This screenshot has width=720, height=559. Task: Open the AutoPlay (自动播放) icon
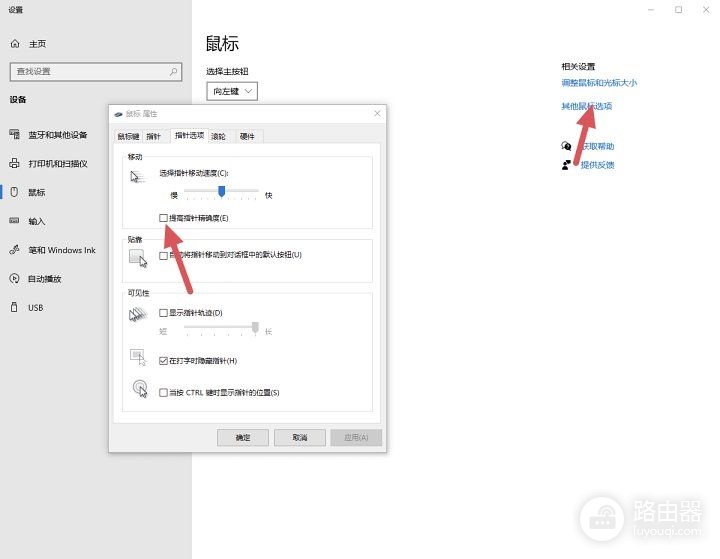15,278
